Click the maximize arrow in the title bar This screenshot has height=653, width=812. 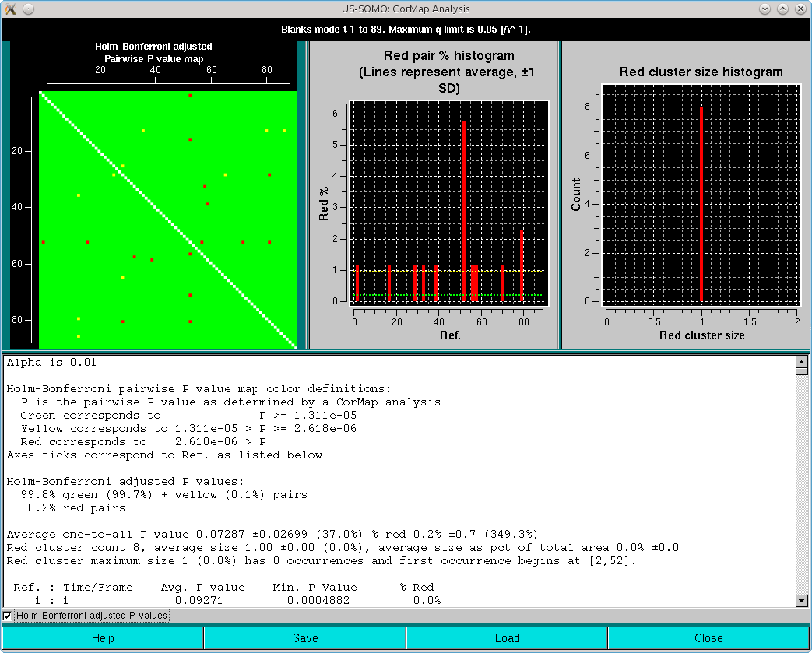click(782, 9)
